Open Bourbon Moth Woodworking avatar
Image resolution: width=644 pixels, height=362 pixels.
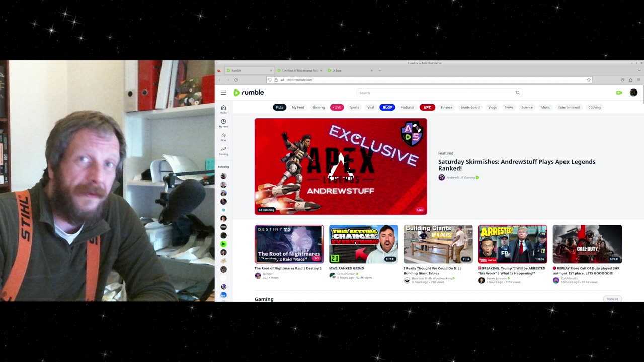tap(407, 280)
